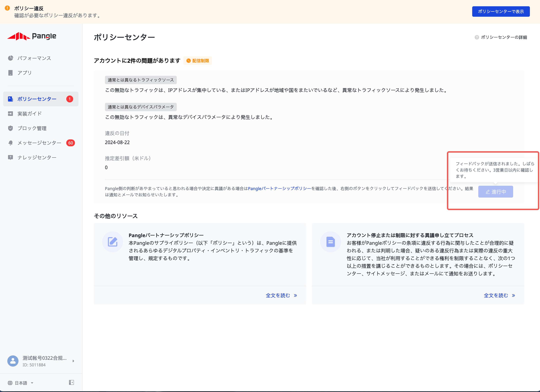Click the 推定差引額（米ドル） label

[128, 158]
